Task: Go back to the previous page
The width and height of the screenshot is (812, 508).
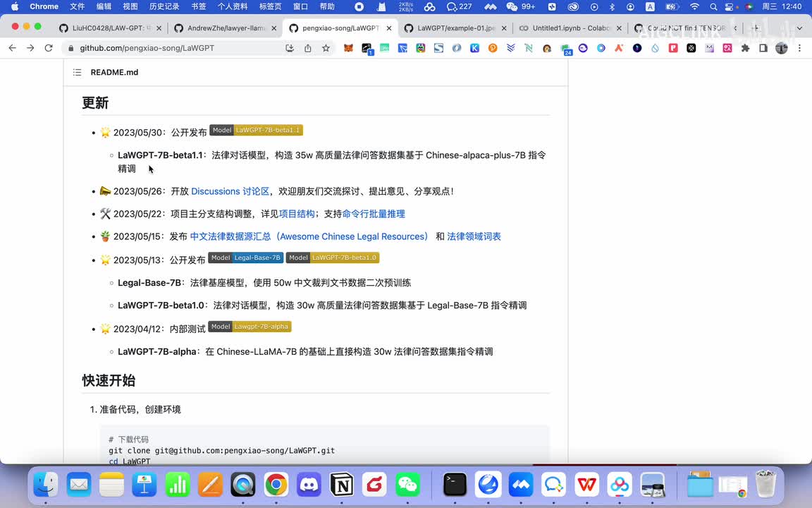Action: click(12, 48)
